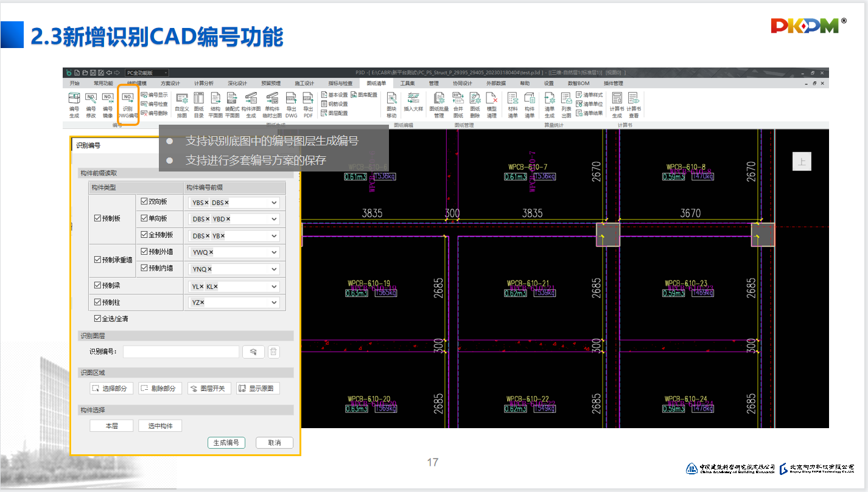Screen dimensions: 868x492
Task: Open the PC全功能版 version dropdown
Action: (147, 73)
